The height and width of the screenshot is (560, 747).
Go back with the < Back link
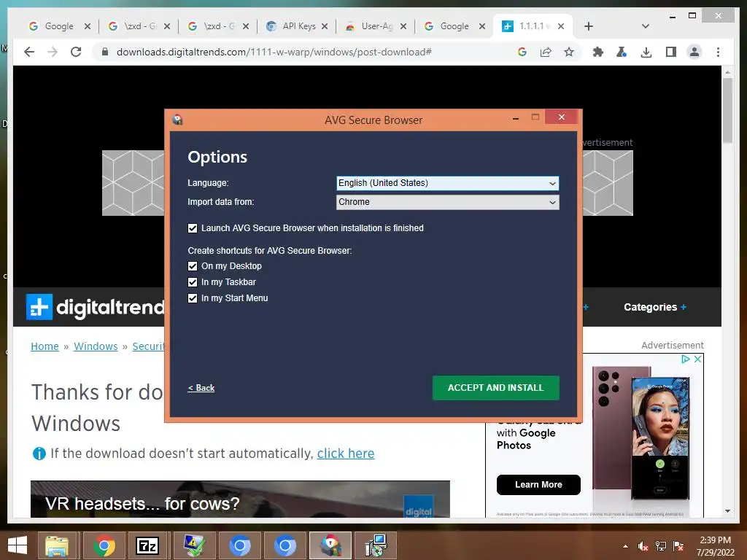click(201, 388)
